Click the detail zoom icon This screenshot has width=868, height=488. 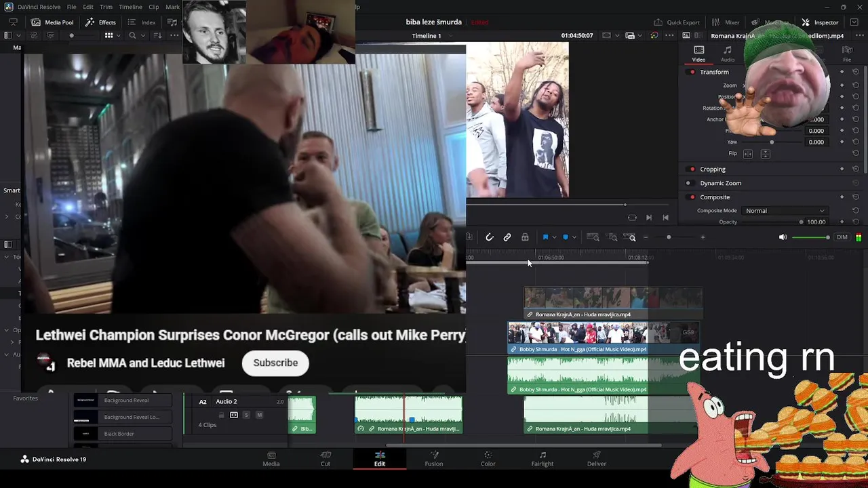click(x=613, y=237)
